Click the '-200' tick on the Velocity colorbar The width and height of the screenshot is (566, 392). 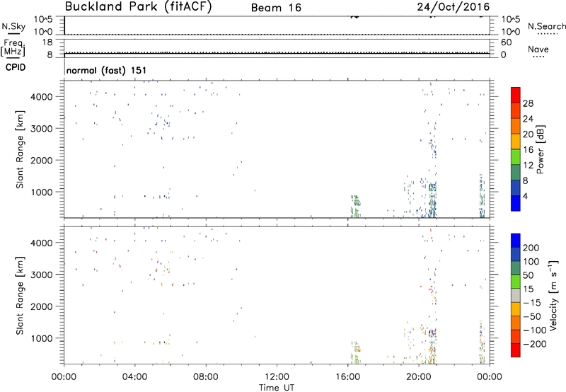point(535,344)
